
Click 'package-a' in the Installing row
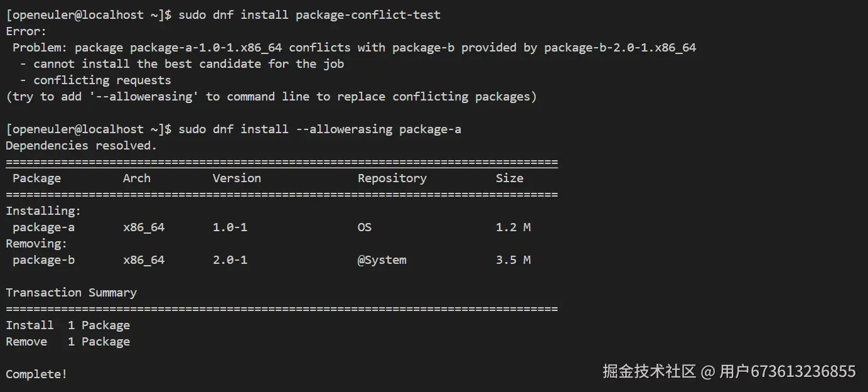click(43, 227)
